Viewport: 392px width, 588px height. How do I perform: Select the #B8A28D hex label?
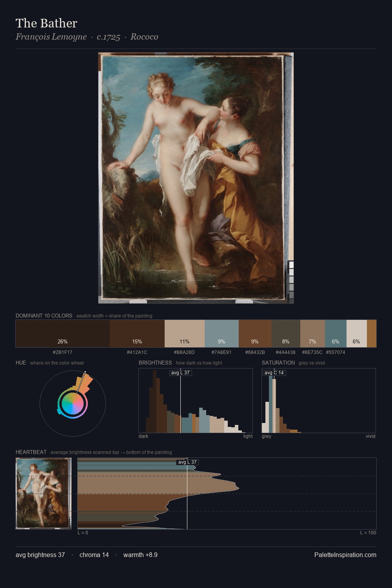[x=185, y=352]
